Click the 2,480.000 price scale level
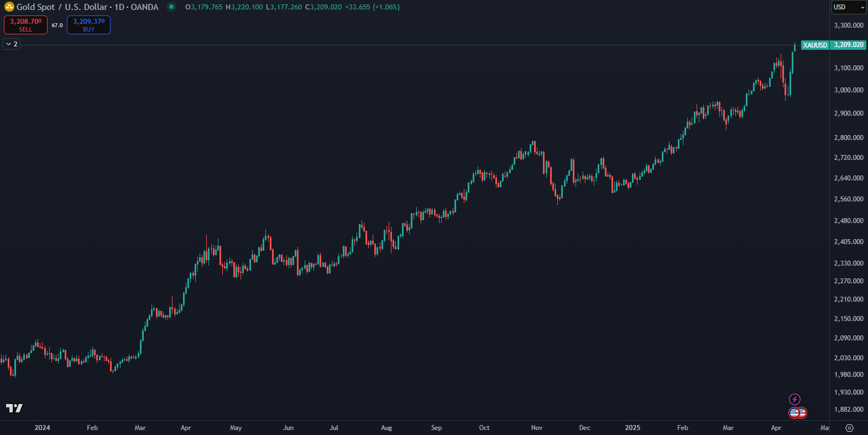This screenshot has height=435, width=868. 848,221
